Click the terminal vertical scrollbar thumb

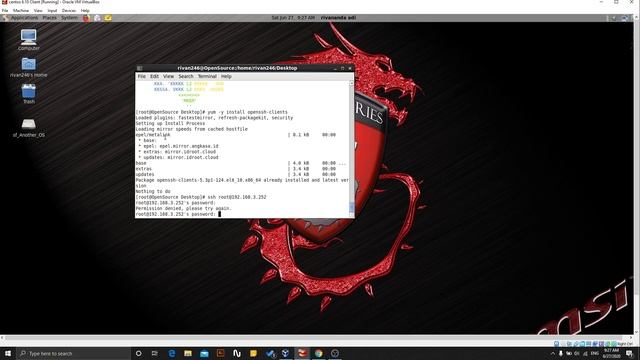(x=351, y=207)
